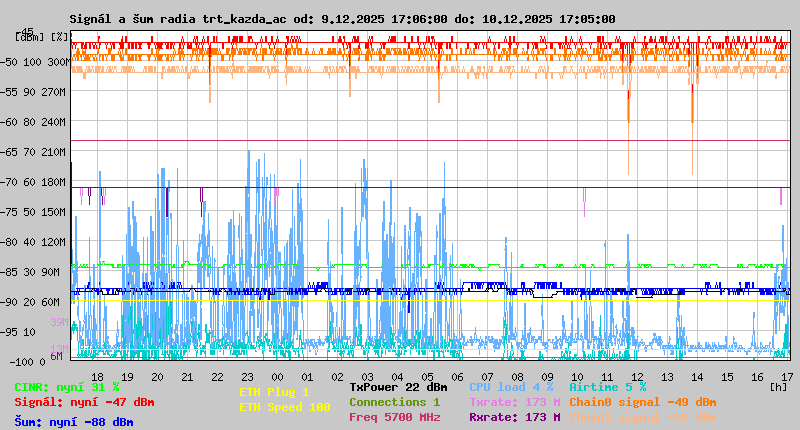Click the '-90 20 60M' y-axis label
The height and width of the screenshot is (430, 800).
tap(30, 302)
